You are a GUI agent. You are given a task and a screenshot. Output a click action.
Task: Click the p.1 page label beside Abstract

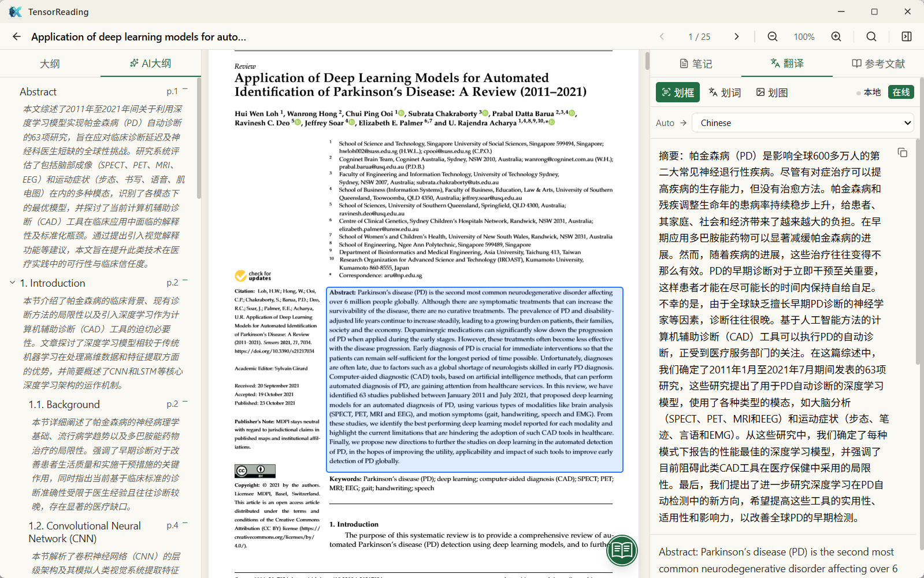pyautogui.click(x=172, y=91)
